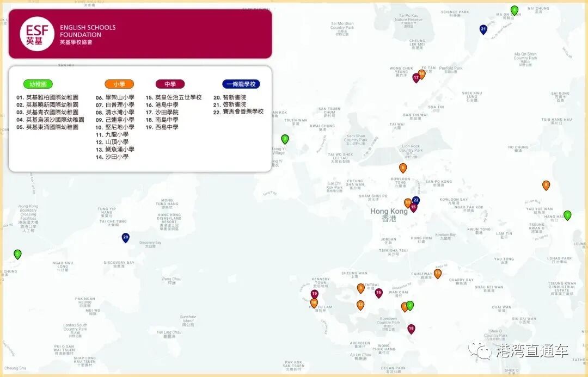
Task: Select orange map pin 7 beside green pin
Action: point(404,307)
